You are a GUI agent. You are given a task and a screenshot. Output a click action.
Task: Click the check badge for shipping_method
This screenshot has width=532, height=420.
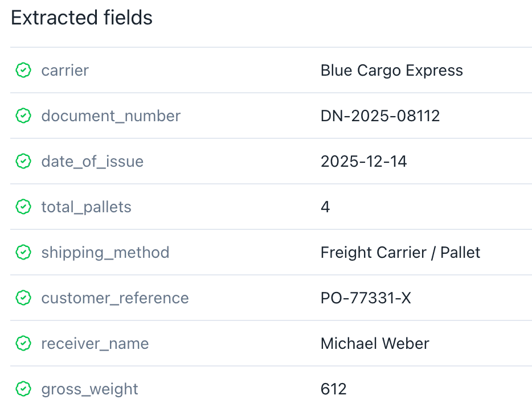tap(23, 252)
